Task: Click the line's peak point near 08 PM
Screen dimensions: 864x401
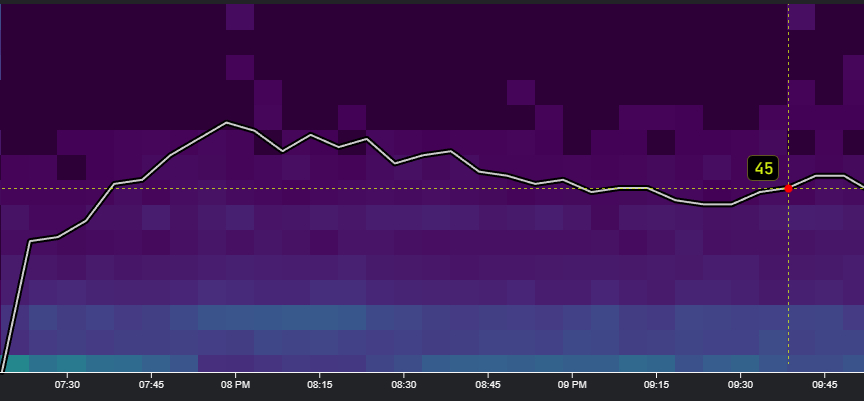Action: pos(226,122)
